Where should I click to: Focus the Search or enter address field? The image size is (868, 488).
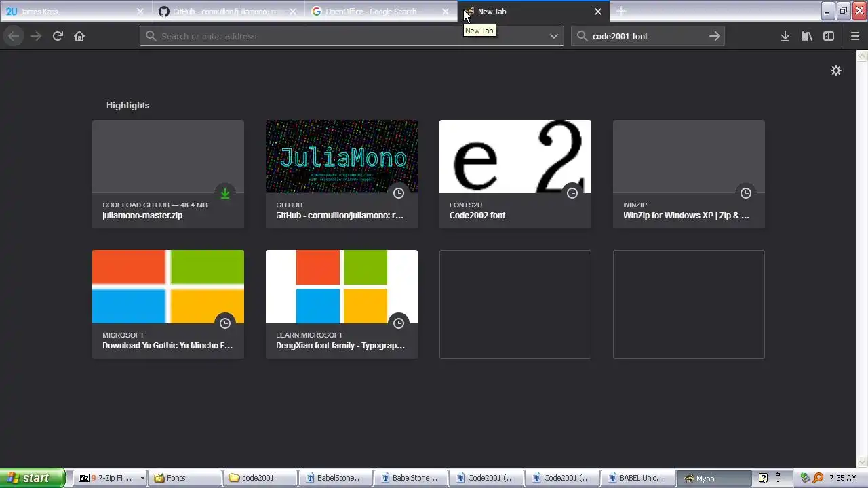click(351, 36)
